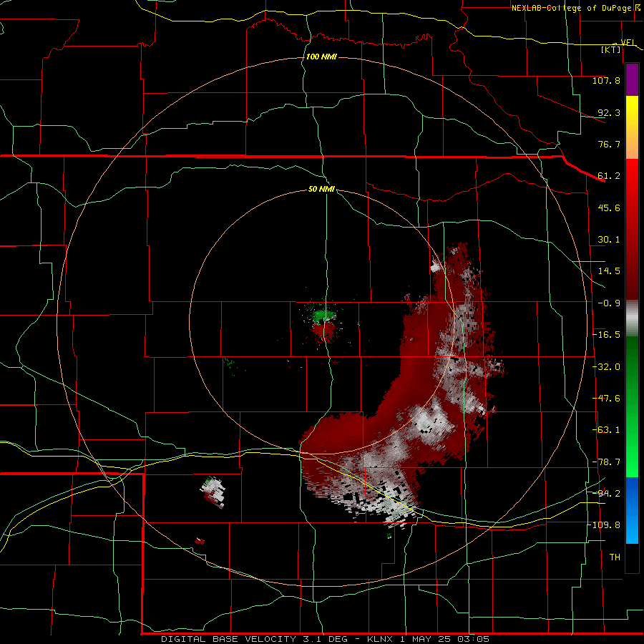Click the -16.5 velocity scale value
This screenshot has width=644, height=644.
606,335
